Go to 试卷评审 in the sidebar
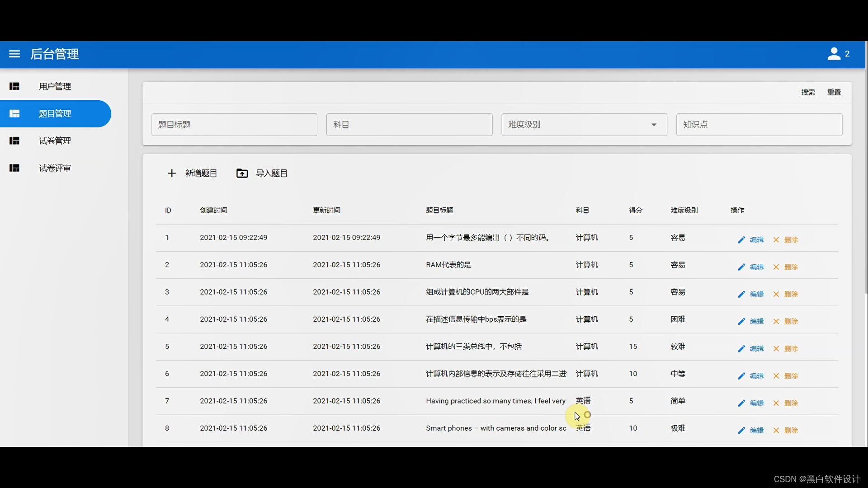The width and height of the screenshot is (868, 488). [x=55, y=168]
